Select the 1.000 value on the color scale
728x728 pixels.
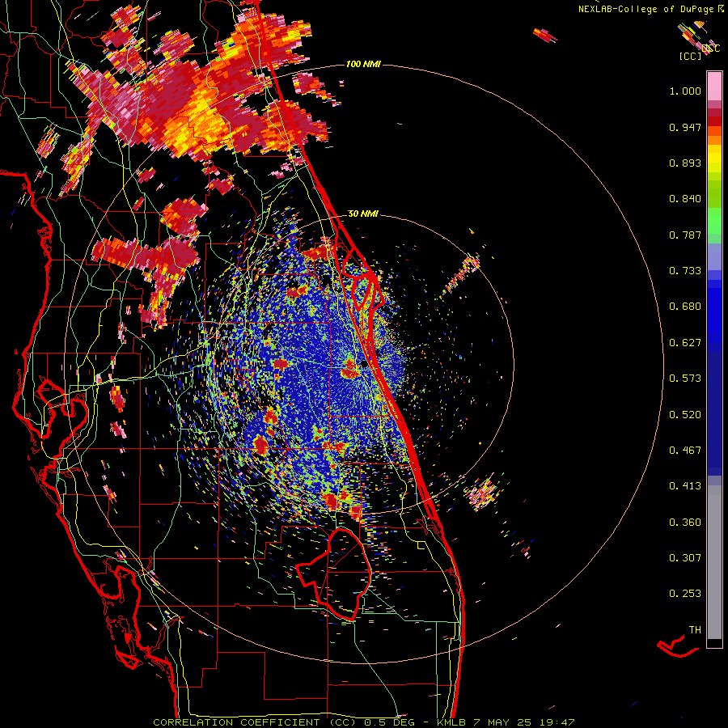[685, 91]
